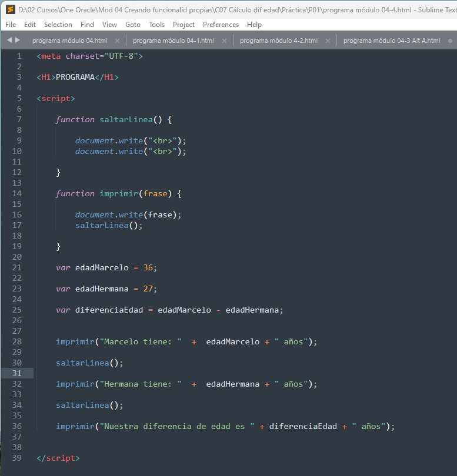Click closing brace on line 19

(x=58, y=246)
